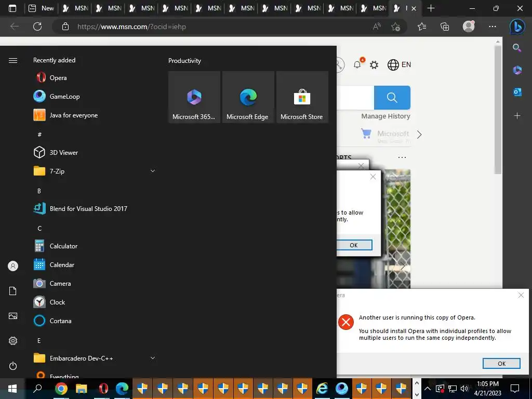
Task: Add this page to favorites
Action: (395, 26)
